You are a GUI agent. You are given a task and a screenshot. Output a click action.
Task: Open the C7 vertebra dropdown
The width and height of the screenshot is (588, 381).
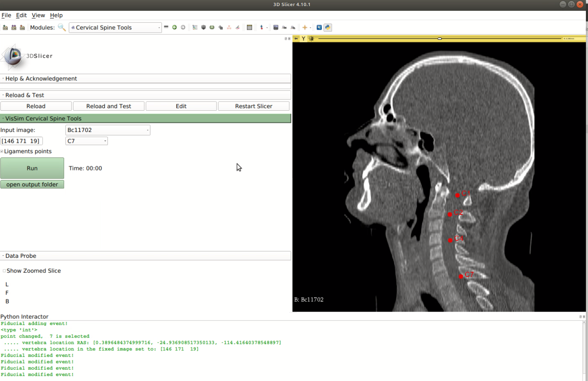(x=87, y=141)
